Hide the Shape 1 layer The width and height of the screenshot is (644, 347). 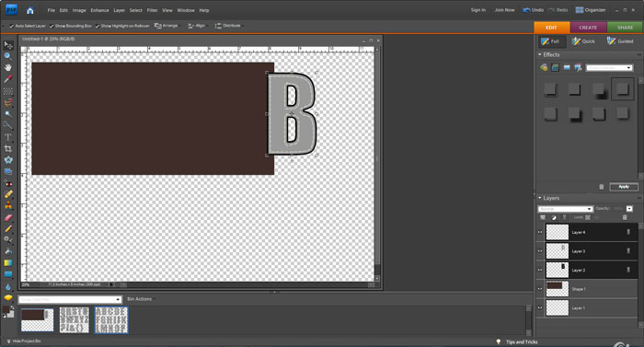tap(540, 289)
